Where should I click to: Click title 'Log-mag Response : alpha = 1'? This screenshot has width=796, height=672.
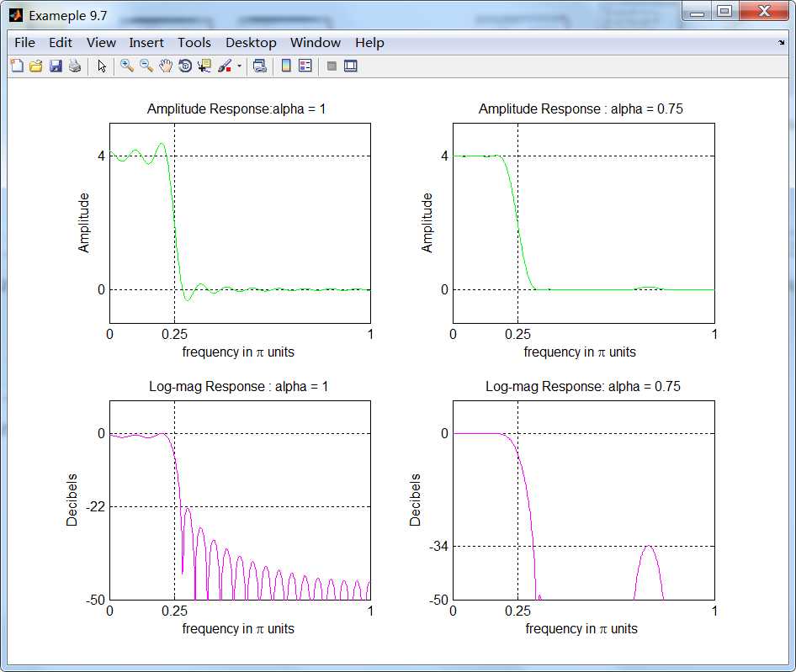click(239, 386)
